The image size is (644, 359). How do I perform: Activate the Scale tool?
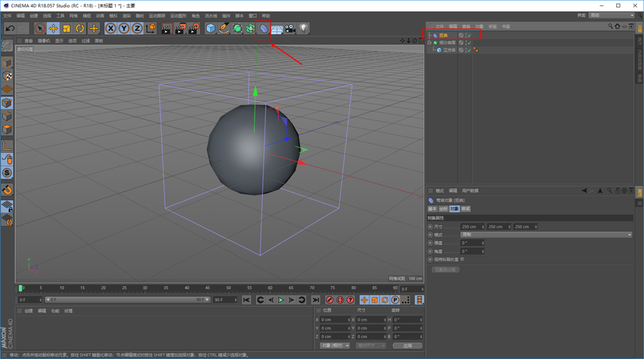click(67, 29)
